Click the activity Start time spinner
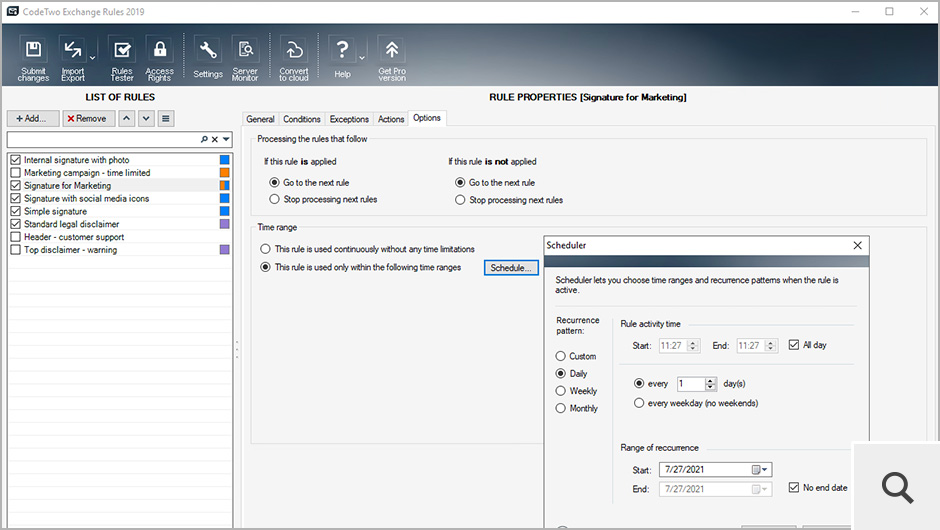The width and height of the screenshot is (940, 530). tap(694, 346)
